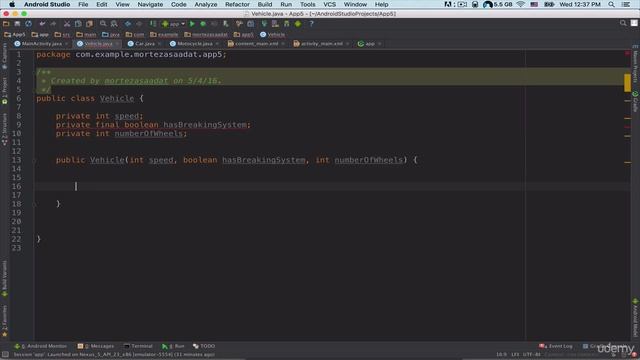The width and height of the screenshot is (640, 360).
Task: Click the Back navigation arrow
Action: coord(128,24)
